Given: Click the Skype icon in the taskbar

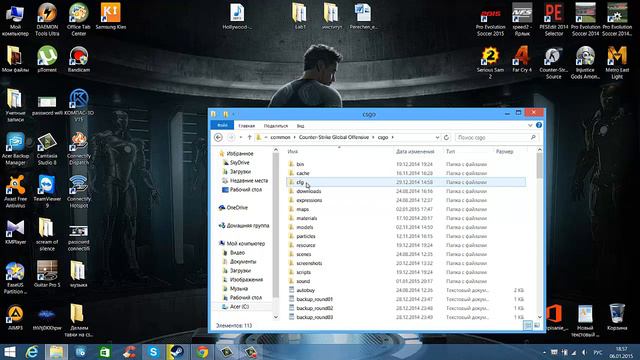Looking at the screenshot, I should click(x=153, y=352).
